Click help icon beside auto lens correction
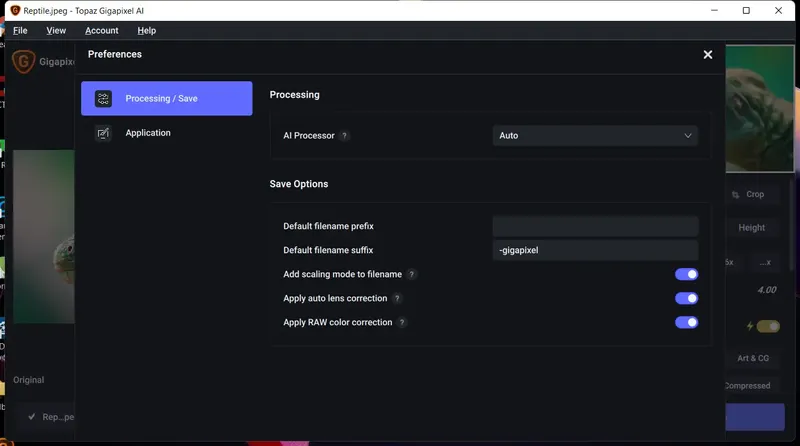This screenshot has height=446, width=800. tap(397, 298)
